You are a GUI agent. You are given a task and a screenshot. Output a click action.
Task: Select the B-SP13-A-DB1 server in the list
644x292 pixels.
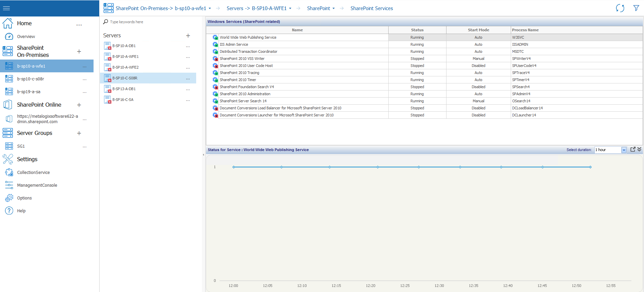(124, 89)
